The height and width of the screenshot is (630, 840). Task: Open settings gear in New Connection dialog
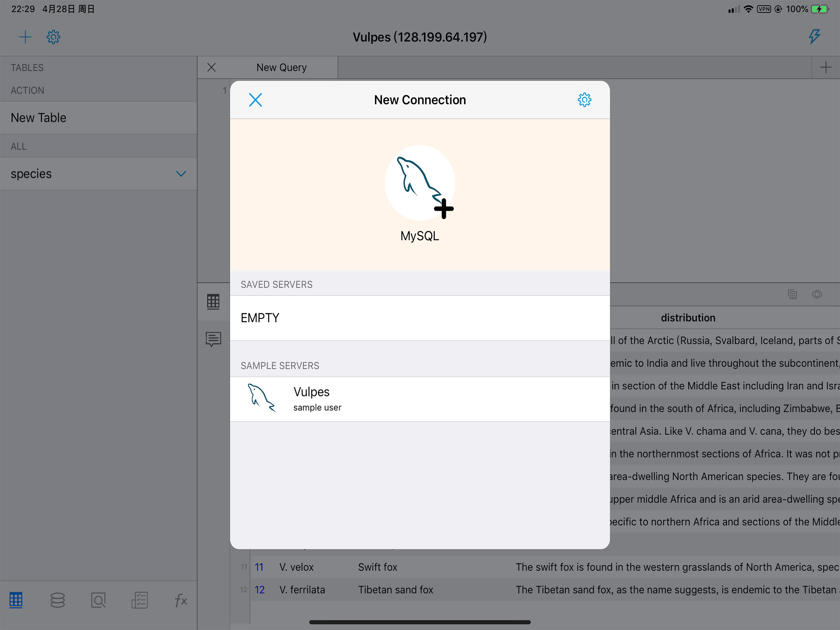[x=584, y=100]
